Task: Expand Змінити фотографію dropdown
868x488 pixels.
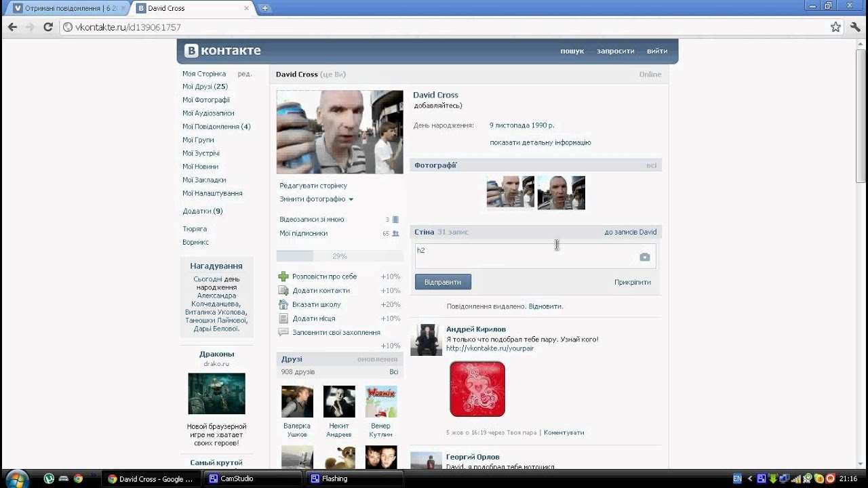Action: point(316,199)
